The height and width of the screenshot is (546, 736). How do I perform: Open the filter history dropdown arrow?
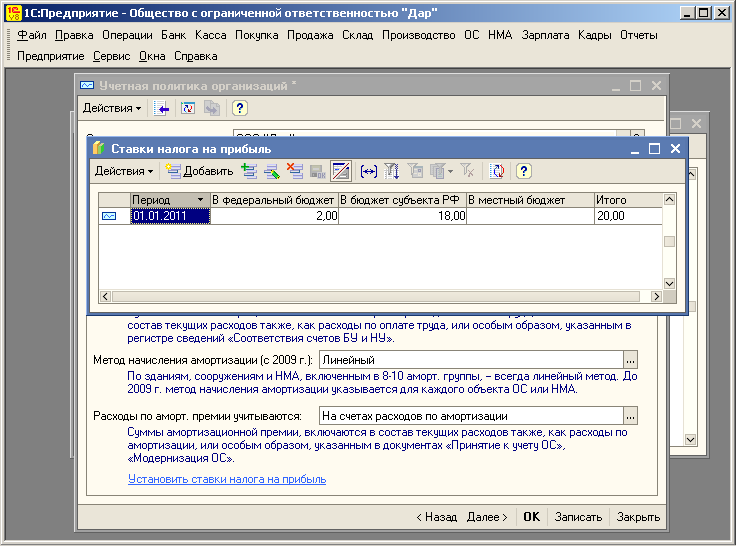pyautogui.click(x=451, y=171)
